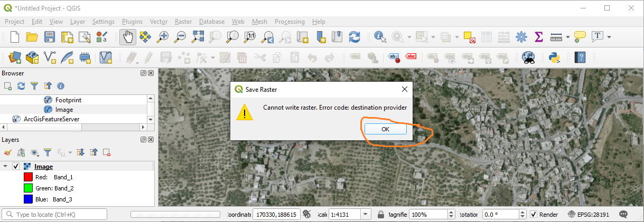This screenshot has width=644, height=222.
Task: Zoom to native resolution 1:1
Action: tap(250, 37)
